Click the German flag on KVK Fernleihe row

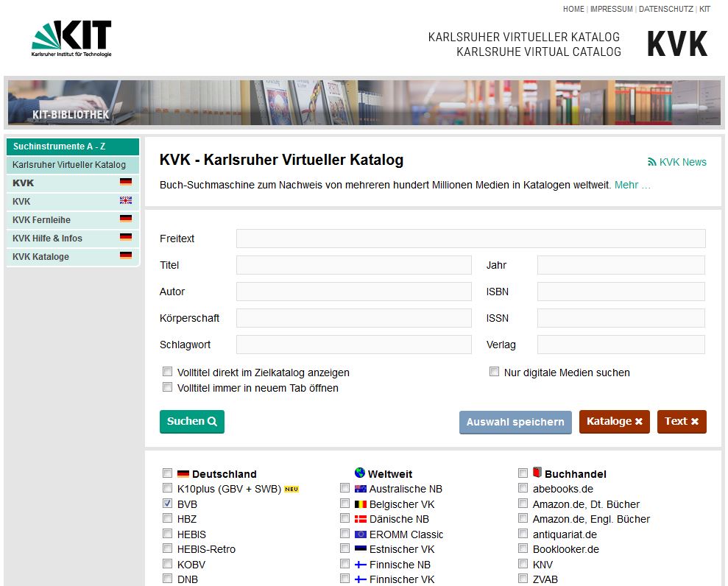pyautogui.click(x=126, y=218)
